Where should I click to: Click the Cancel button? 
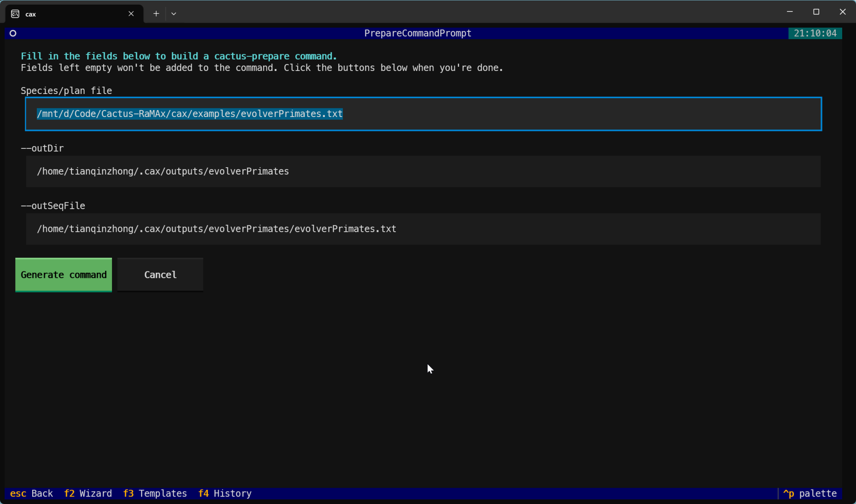point(160,275)
